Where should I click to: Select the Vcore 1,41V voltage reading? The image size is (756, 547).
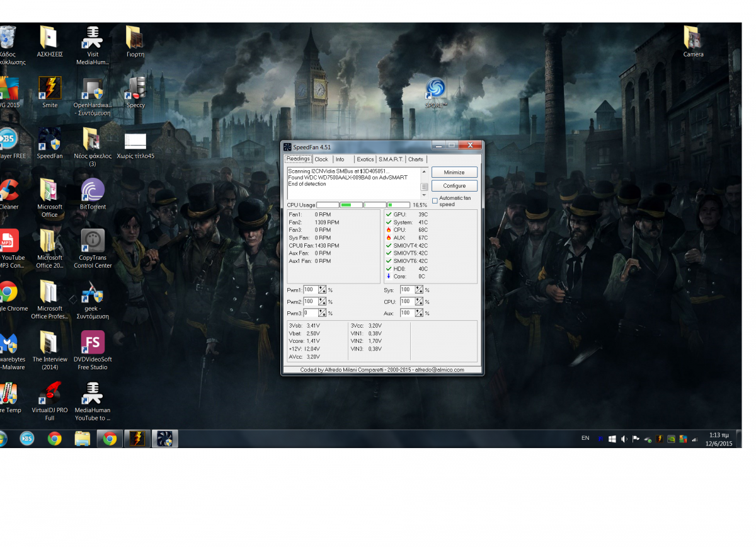tap(304, 341)
